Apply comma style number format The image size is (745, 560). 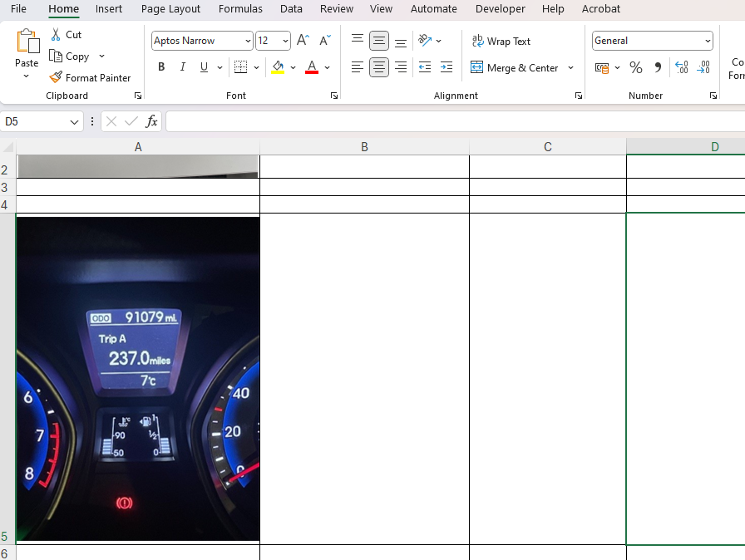(x=658, y=67)
